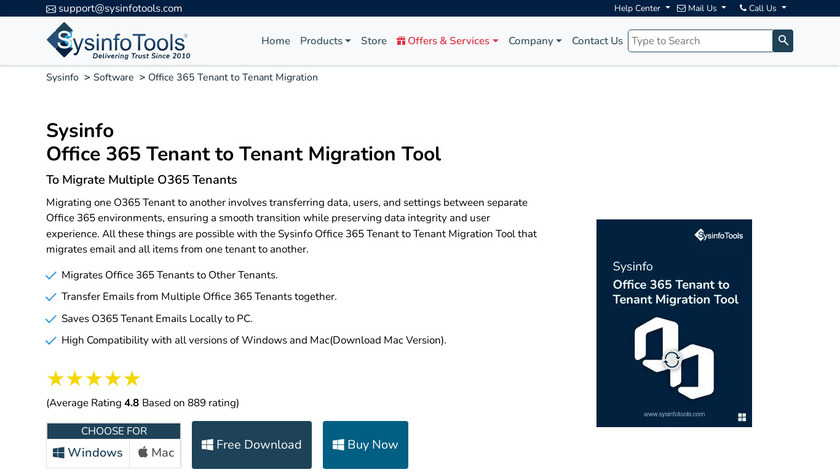Click the 'To Migrate Multiple O365 Tenants' subheading
Screen dimensions: 840x472
[141, 179]
